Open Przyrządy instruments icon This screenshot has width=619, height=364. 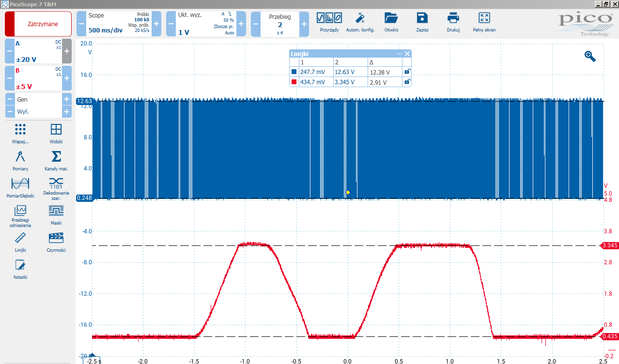tap(329, 22)
